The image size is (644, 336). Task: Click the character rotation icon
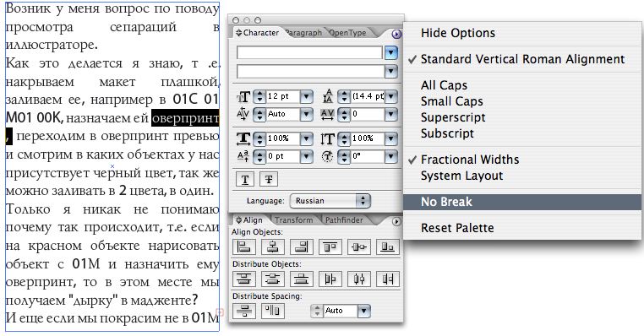tap(327, 156)
